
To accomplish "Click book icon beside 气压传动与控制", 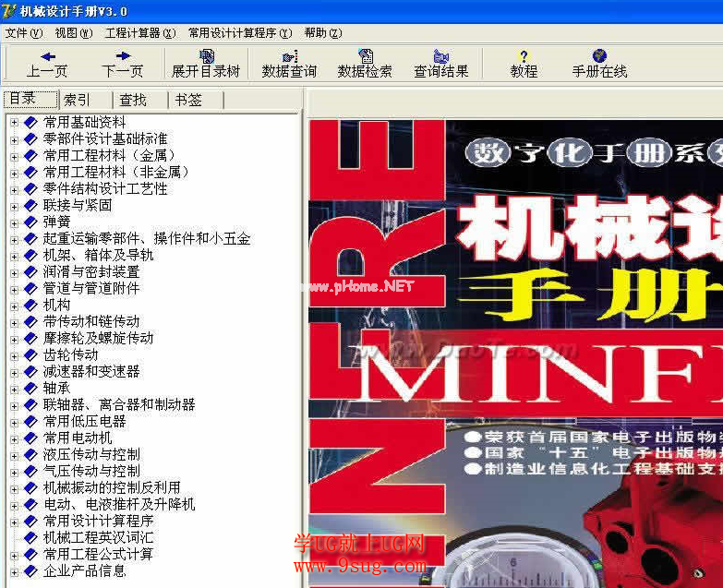I will click(30, 471).
